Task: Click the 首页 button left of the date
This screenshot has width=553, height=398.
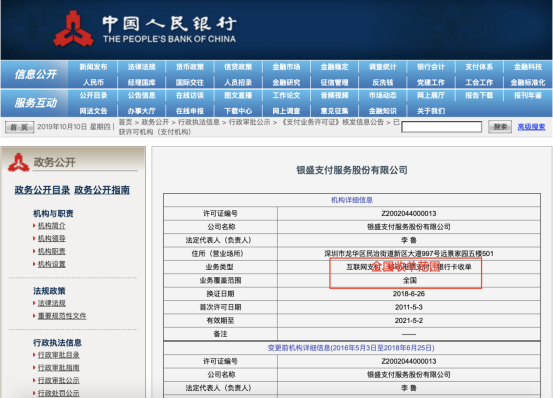Action: (x=19, y=127)
